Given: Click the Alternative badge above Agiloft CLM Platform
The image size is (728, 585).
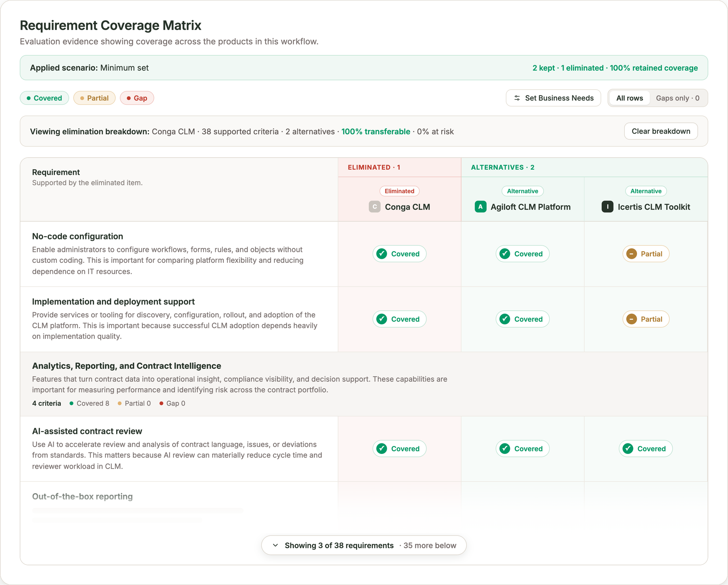Looking at the screenshot, I should (x=522, y=191).
